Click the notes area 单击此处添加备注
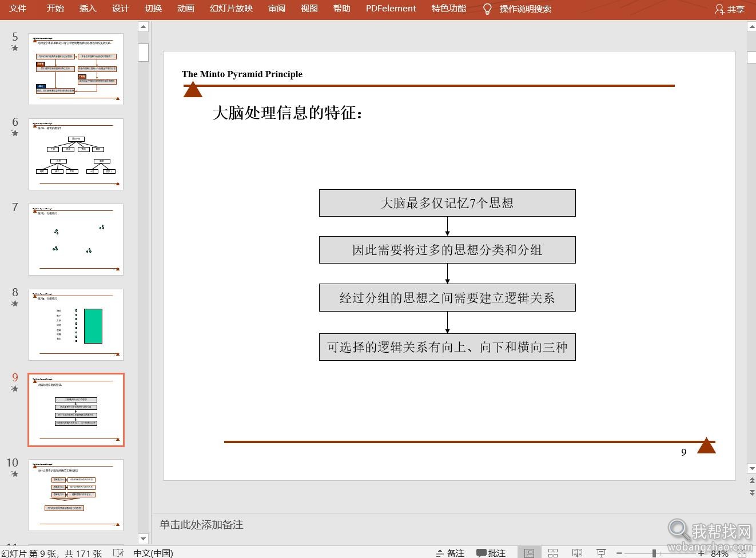Image resolution: width=756 pixels, height=558 pixels. [201, 524]
